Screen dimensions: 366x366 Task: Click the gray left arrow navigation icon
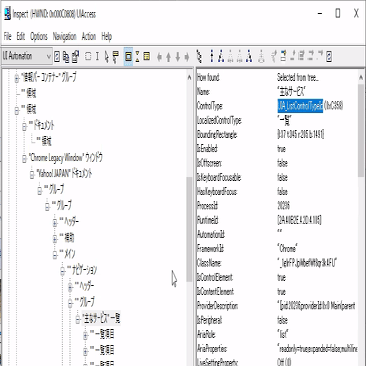coord(159,57)
